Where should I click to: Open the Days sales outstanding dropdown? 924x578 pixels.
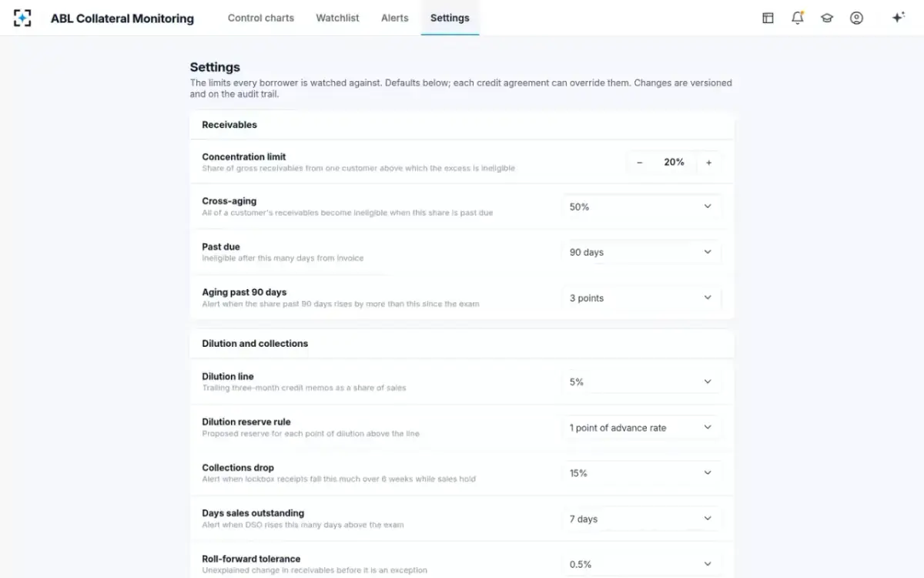(641, 519)
